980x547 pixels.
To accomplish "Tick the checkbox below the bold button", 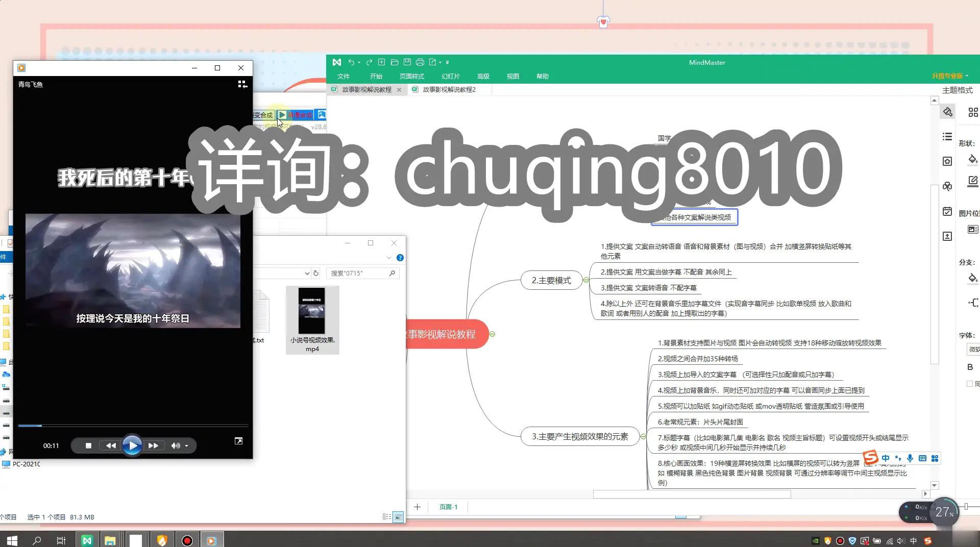I will coord(970,384).
